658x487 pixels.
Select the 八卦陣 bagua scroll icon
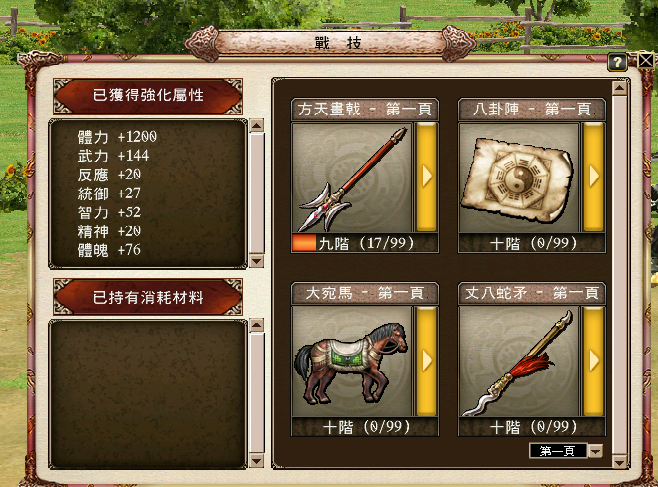coord(519,178)
